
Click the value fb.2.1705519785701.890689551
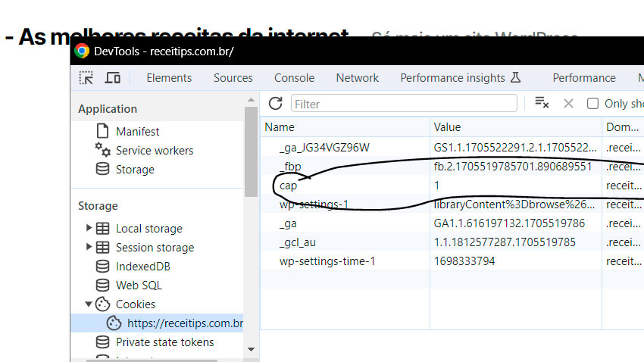pos(513,166)
